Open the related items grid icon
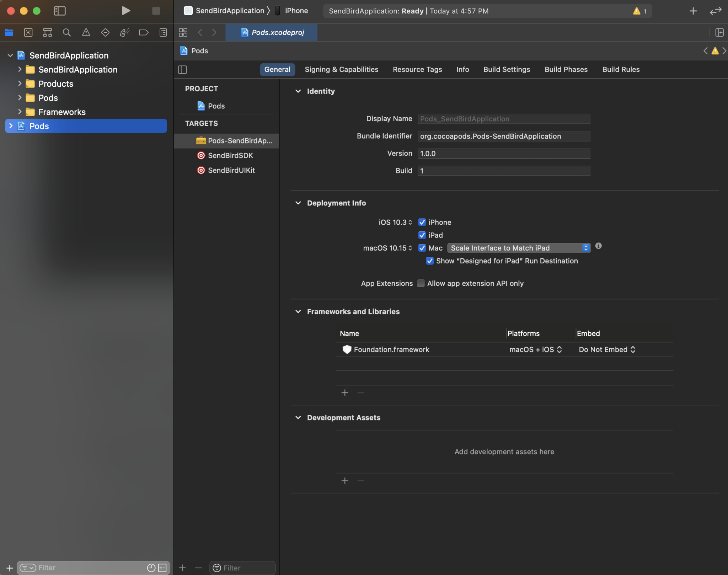728x575 pixels. (183, 33)
